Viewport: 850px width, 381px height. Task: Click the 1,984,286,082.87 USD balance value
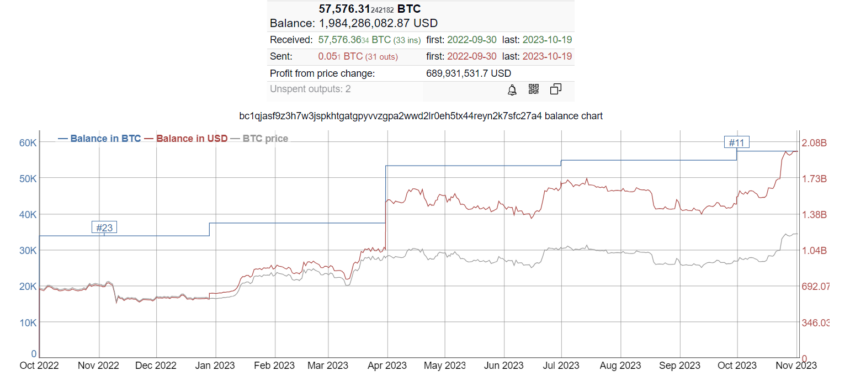click(378, 23)
